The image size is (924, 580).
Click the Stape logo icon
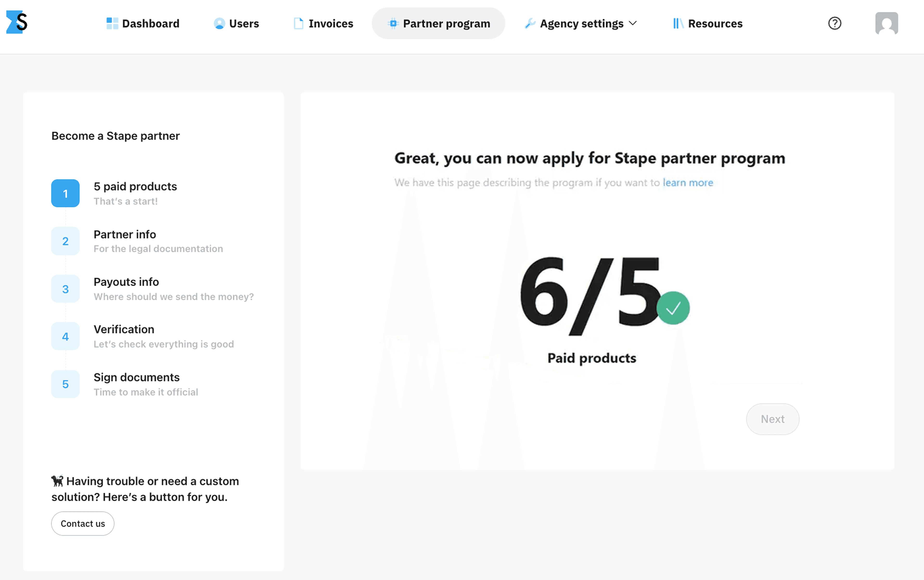coord(17,23)
